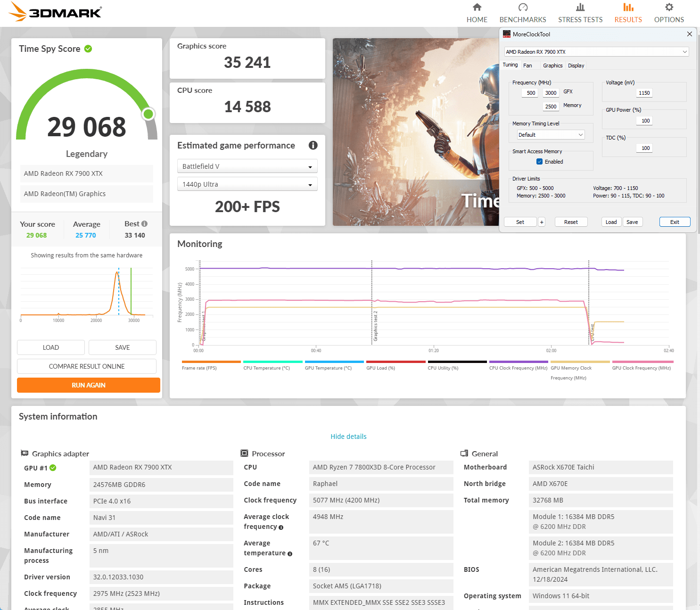Click the Average score 25 770
Image resolution: width=700 pixels, height=610 pixels.
pos(86,235)
